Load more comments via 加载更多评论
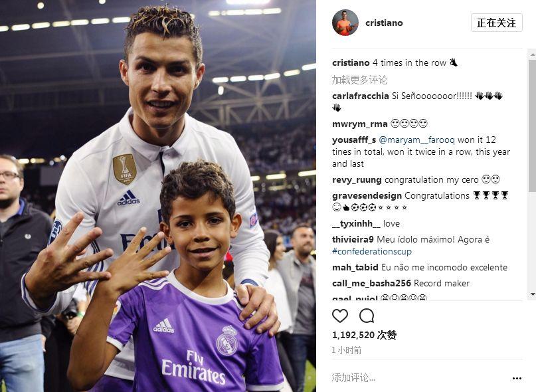 [359, 80]
